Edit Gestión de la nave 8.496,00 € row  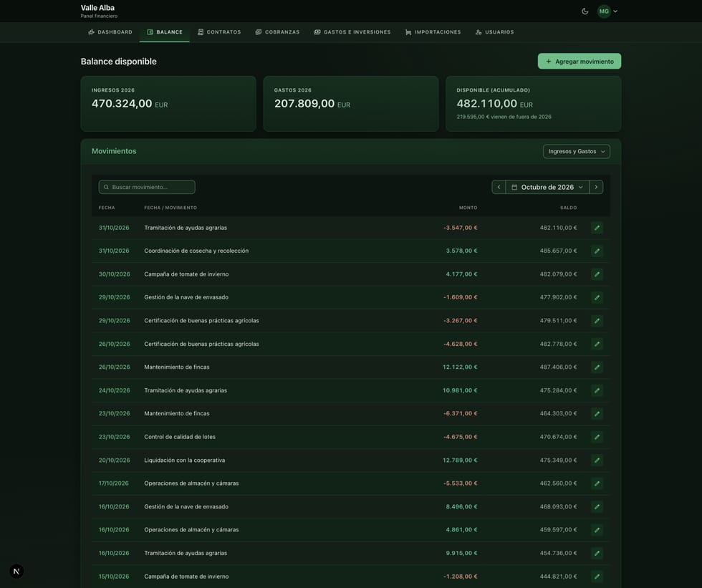coord(597,507)
